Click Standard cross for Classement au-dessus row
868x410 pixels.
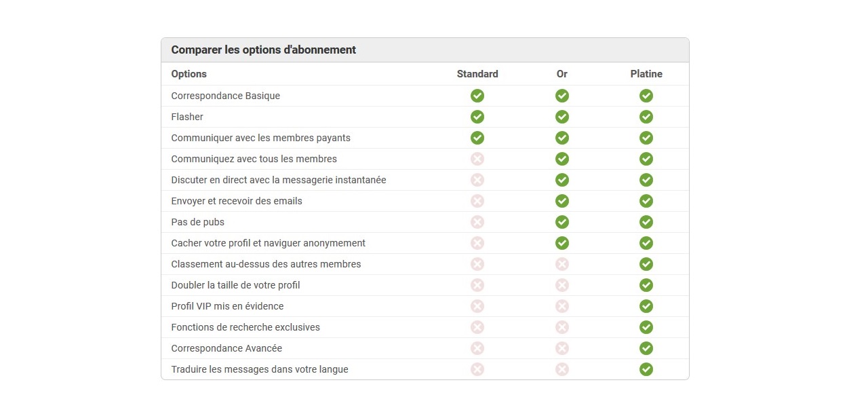(477, 264)
